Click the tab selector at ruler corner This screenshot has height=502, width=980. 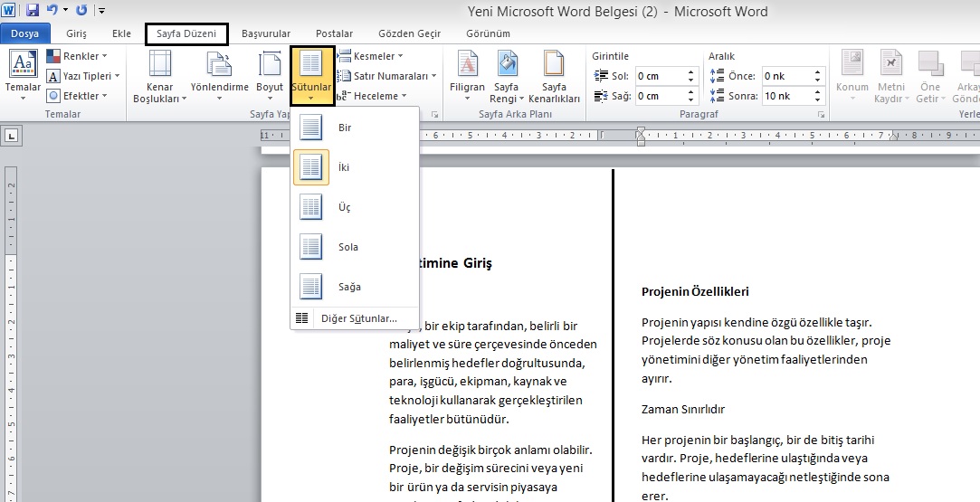point(13,136)
